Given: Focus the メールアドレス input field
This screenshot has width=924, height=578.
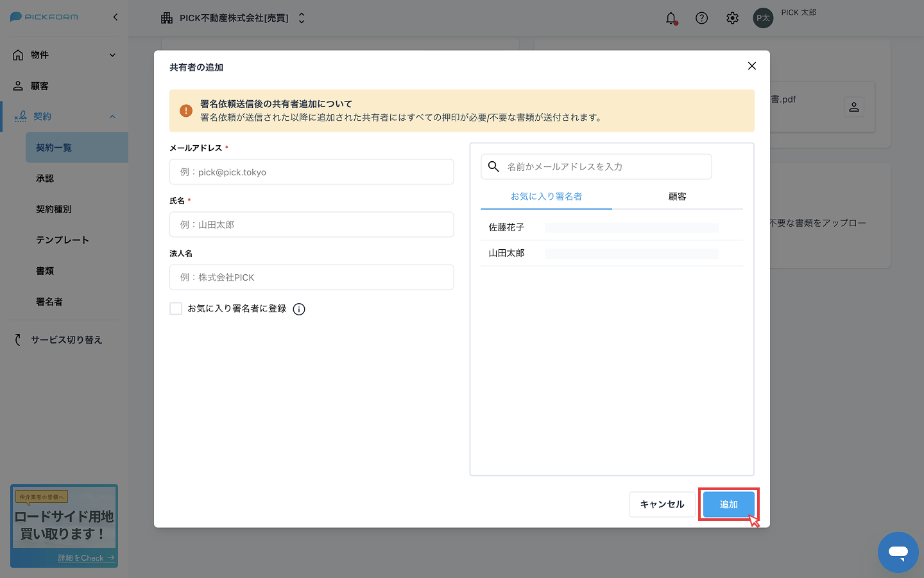Looking at the screenshot, I should pos(311,172).
